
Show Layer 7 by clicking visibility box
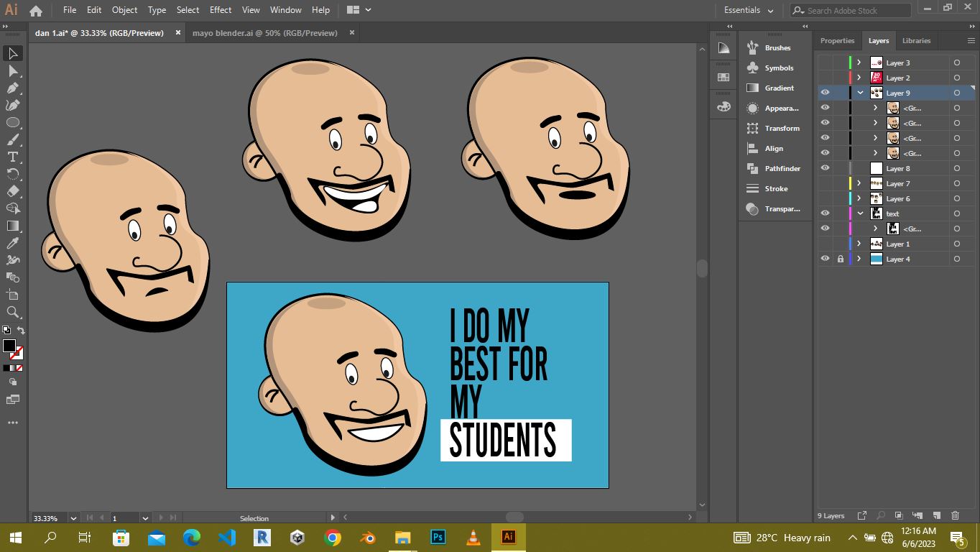pos(825,183)
